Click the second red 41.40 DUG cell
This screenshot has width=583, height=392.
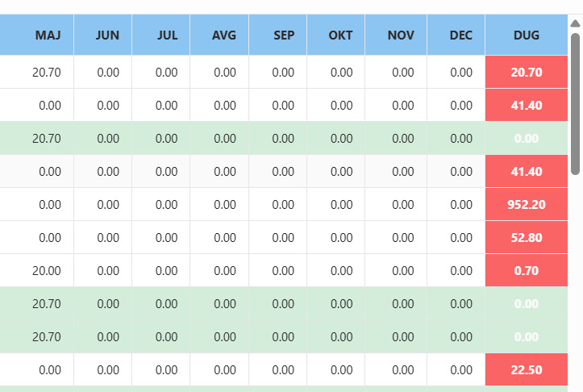527,171
